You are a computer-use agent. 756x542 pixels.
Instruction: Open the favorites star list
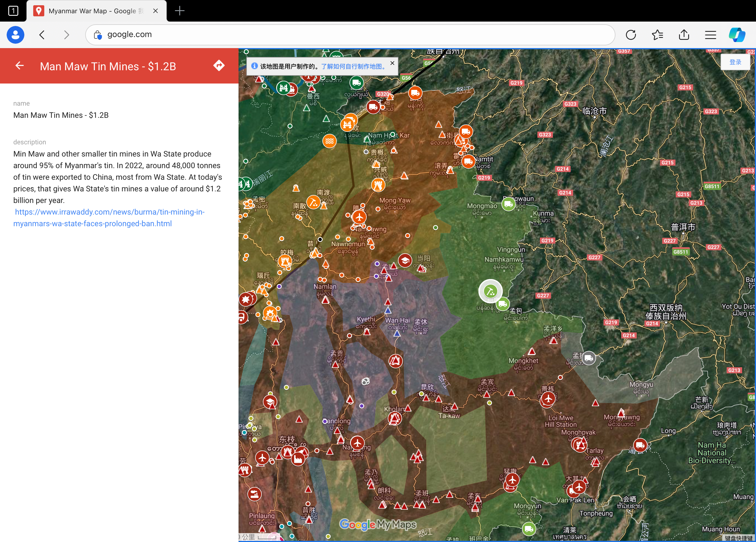(657, 35)
